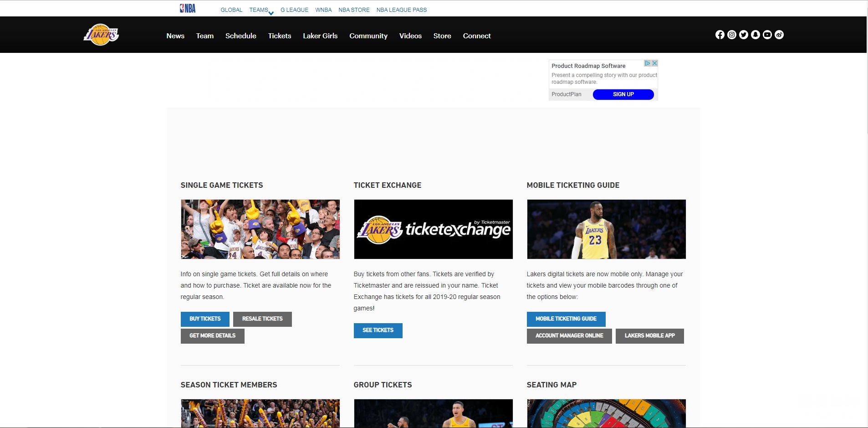Open the News menu
This screenshot has height=428, width=868.
click(x=175, y=36)
